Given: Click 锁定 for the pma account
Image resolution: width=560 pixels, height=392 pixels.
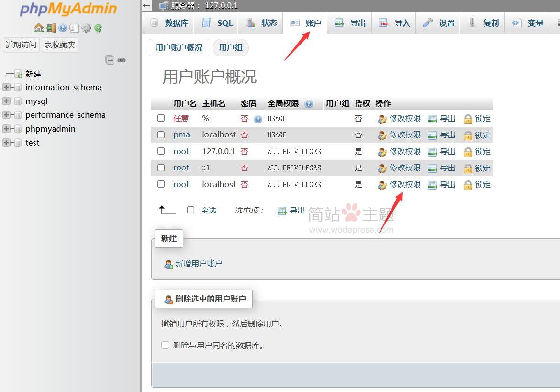Looking at the screenshot, I should click(x=482, y=135).
